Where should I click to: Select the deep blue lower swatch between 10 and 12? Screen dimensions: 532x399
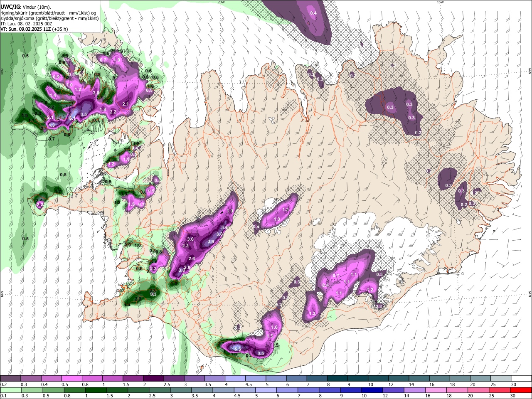pos(372,390)
